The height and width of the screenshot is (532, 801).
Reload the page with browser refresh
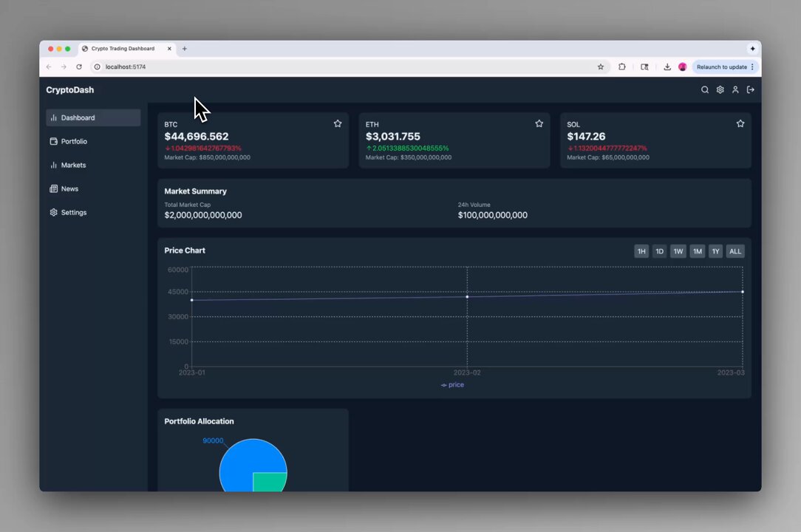click(79, 67)
